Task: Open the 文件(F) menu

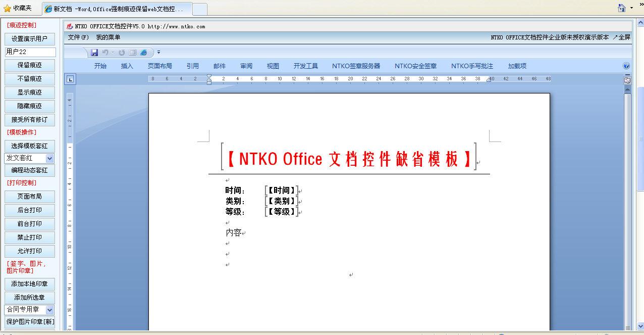Action: click(x=78, y=37)
